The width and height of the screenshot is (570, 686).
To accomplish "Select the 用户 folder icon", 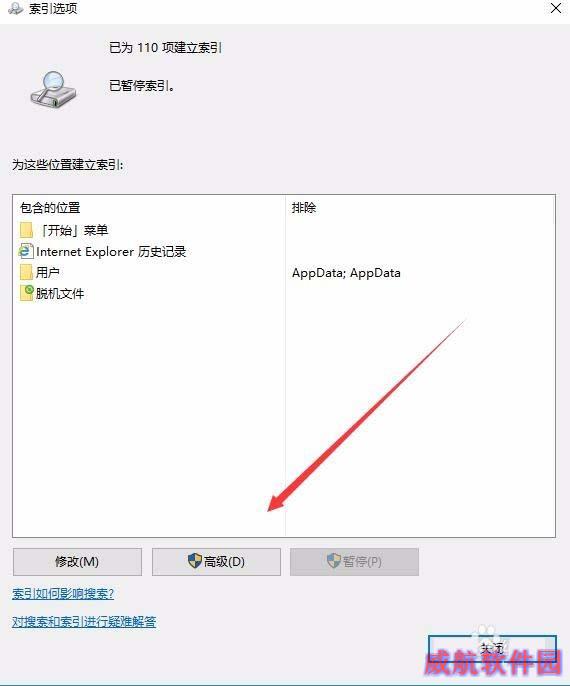I will click(x=26, y=272).
